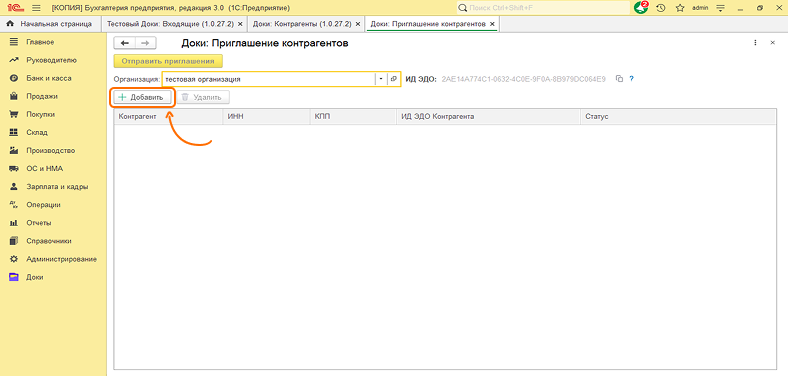
Task: Open the blue question mark help
Action: (x=632, y=79)
